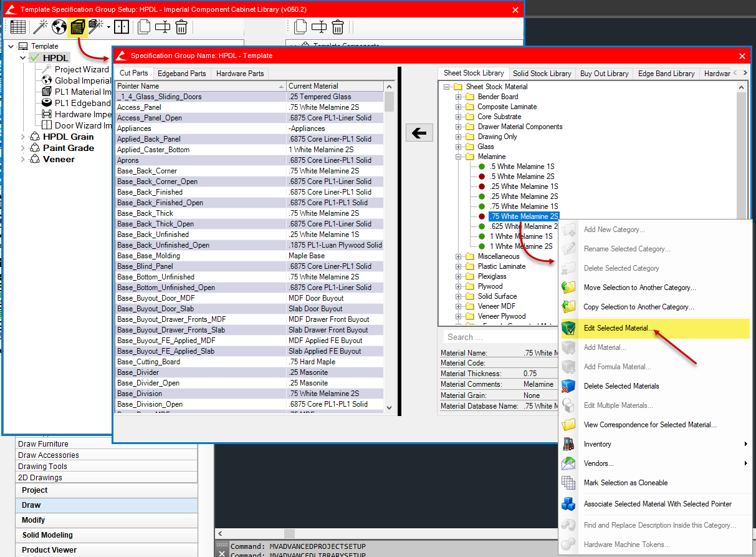Open the Draw panel section

pyautogui.click(x=31, y=505)
